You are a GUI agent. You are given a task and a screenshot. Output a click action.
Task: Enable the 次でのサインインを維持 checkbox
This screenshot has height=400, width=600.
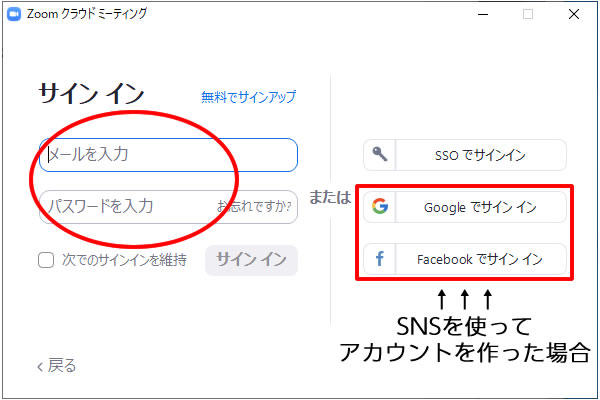[46, 261]
